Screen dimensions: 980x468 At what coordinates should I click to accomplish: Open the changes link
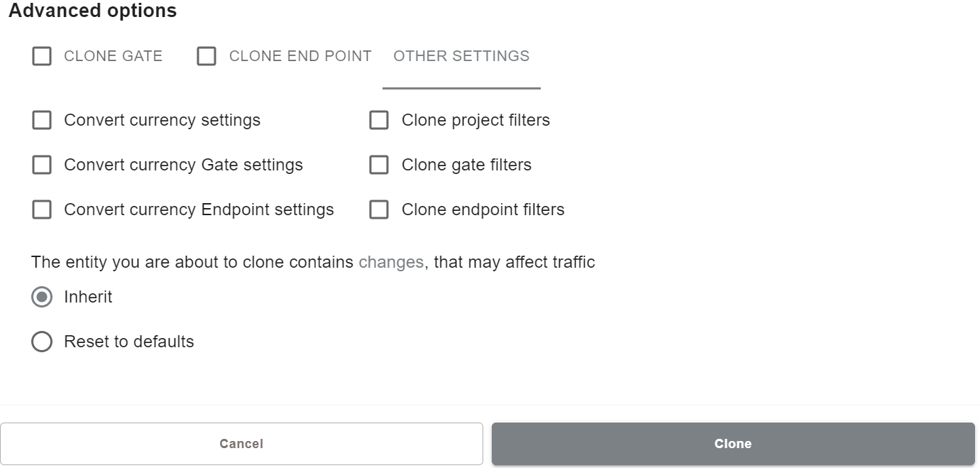tap(391, 262)
